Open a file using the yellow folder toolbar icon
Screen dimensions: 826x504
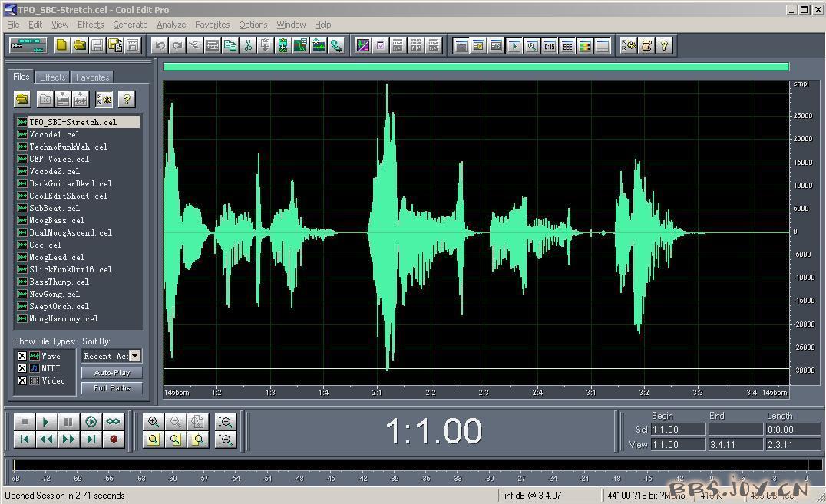pyautogui.click(x=80, y=45)
